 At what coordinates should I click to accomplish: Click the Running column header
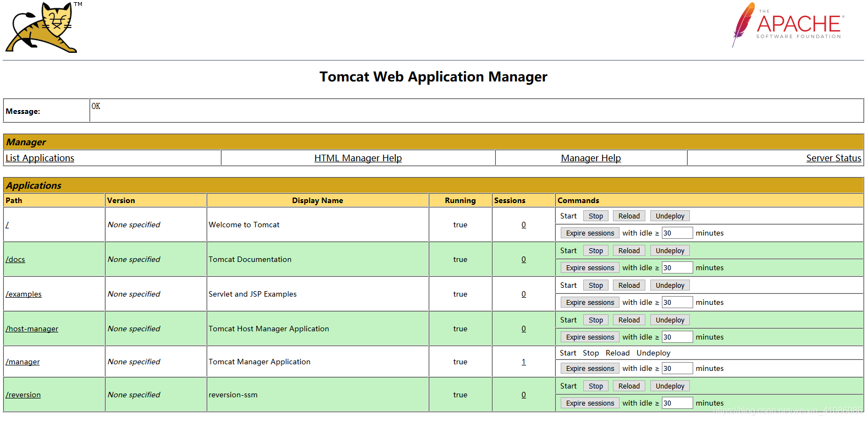point(460,200)
